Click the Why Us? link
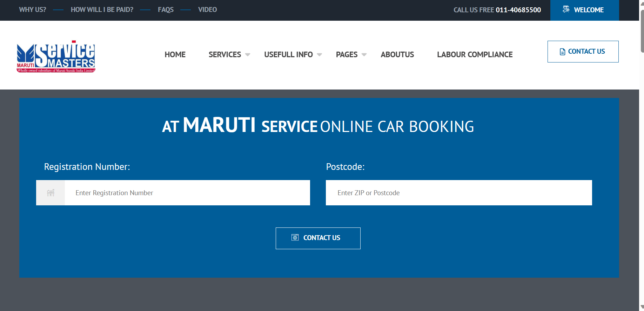 pyautogui.click(x=33, y=10)
